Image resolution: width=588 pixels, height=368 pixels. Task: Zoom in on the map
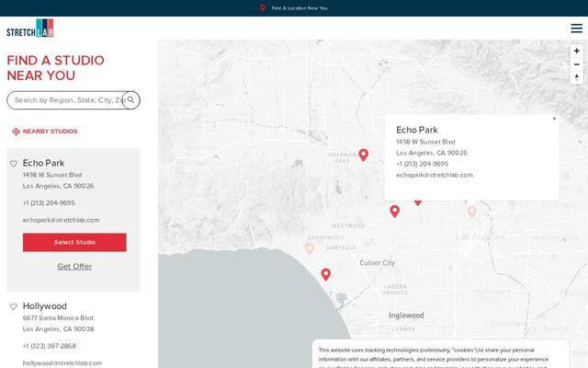(x=576, y=51)
